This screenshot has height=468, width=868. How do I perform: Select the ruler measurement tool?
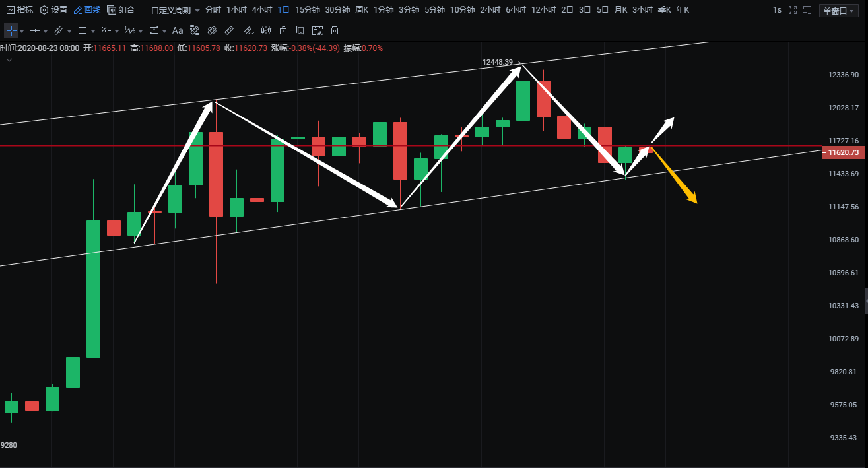229,31
